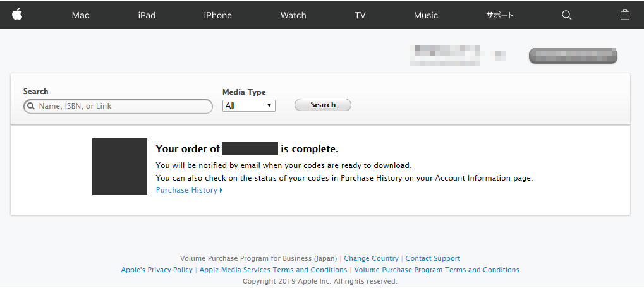Click the Apple logo icon

coord(17,15)
